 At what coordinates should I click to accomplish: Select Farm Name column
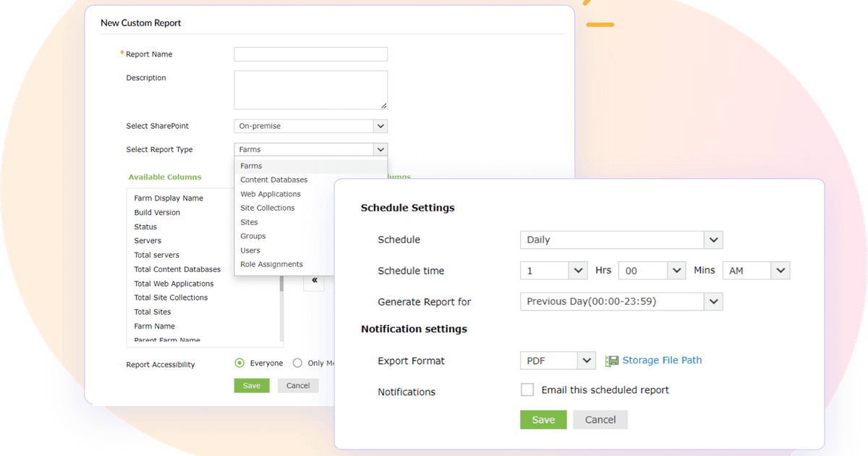(x=155, y=326)
